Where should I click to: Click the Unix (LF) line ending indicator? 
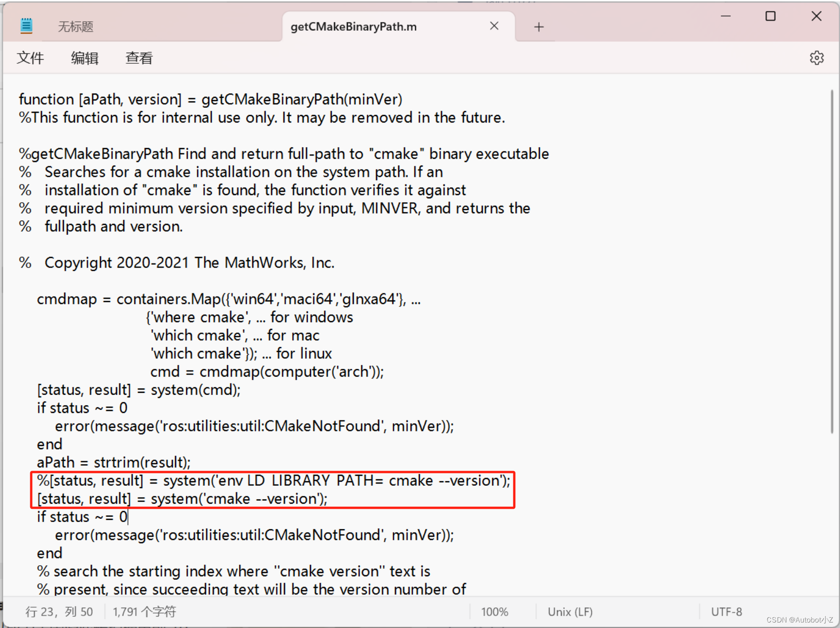(x=570, y=612)
